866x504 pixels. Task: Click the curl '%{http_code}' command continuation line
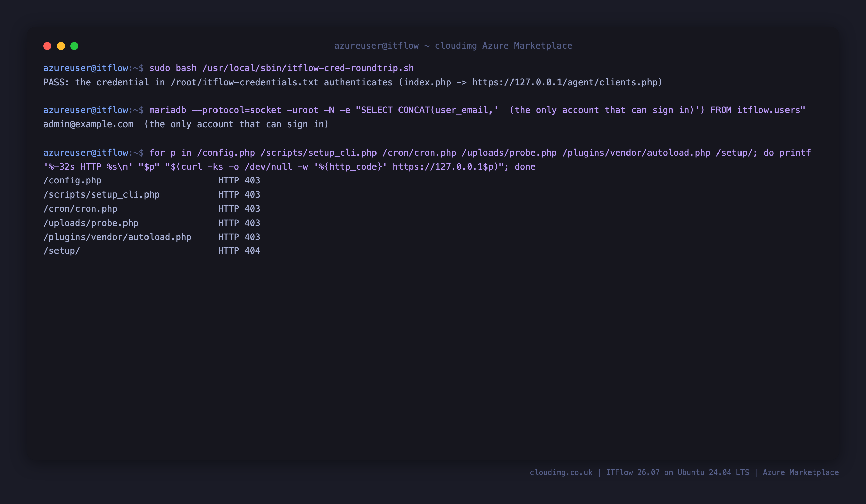click(289, 167)
